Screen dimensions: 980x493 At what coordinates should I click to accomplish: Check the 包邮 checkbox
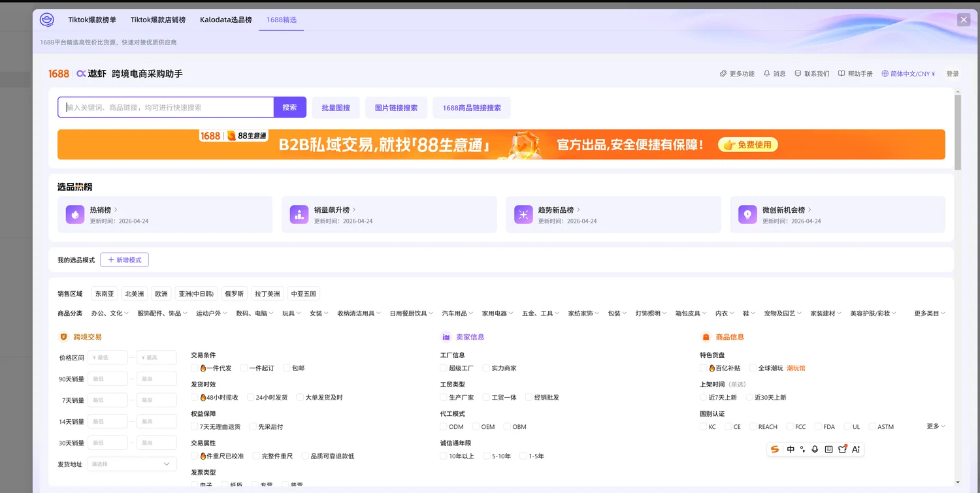(x=287, y=368)
